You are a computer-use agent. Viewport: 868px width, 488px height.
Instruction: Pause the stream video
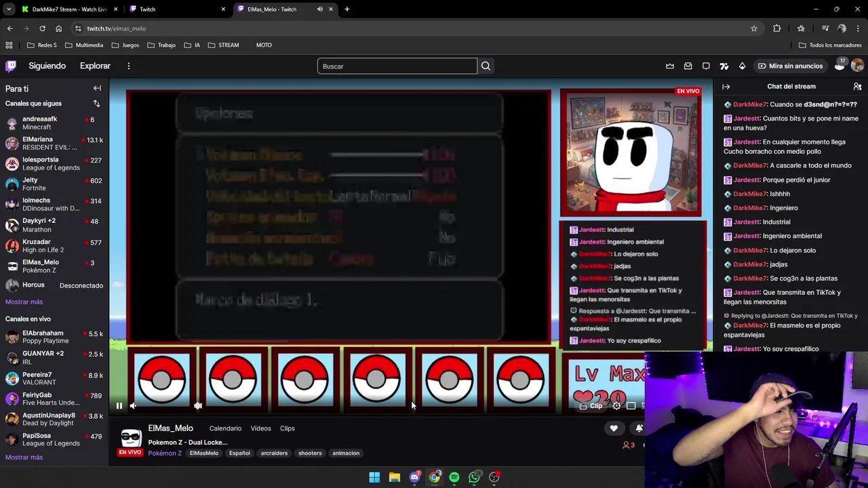(x=119, y=406)
